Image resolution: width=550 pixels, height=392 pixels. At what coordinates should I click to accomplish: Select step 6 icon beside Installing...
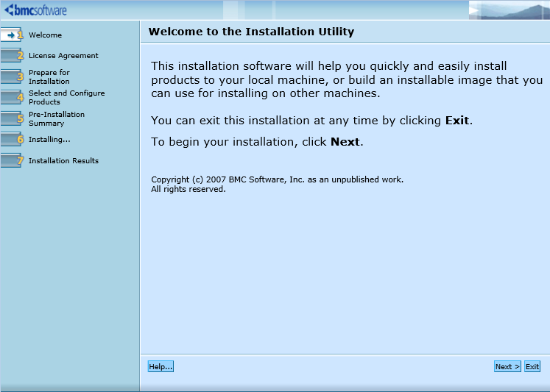tap(12, 139)
